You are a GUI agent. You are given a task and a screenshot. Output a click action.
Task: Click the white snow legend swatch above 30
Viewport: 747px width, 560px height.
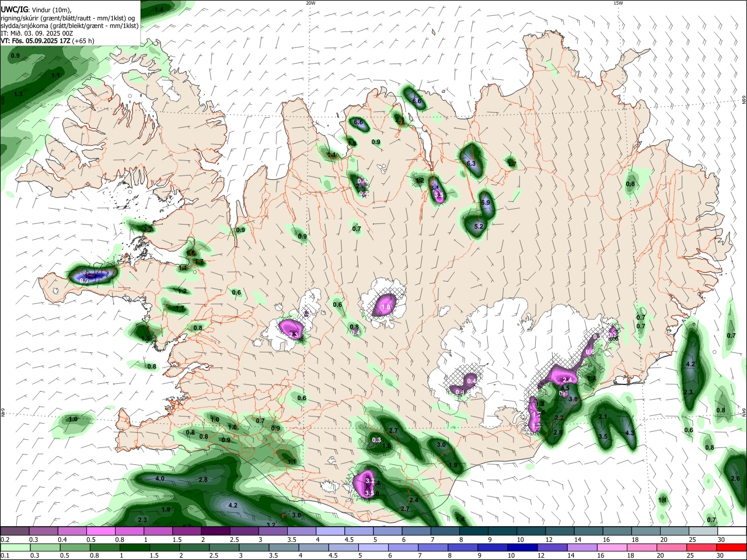click(x=731, y=531)
